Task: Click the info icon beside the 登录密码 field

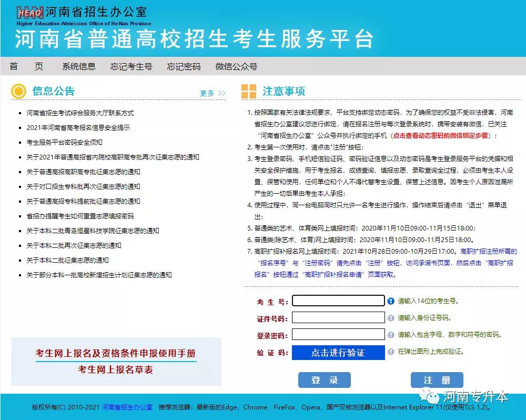Action: point(391,335)
